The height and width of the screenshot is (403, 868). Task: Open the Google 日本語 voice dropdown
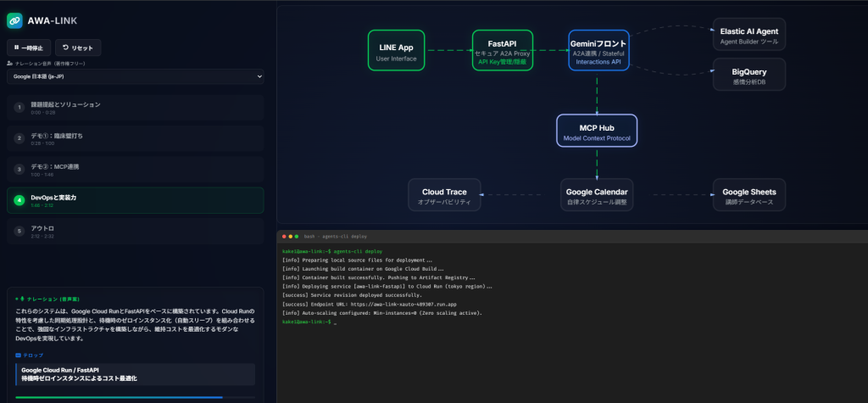pyautogui.click(x=136, y=76)
